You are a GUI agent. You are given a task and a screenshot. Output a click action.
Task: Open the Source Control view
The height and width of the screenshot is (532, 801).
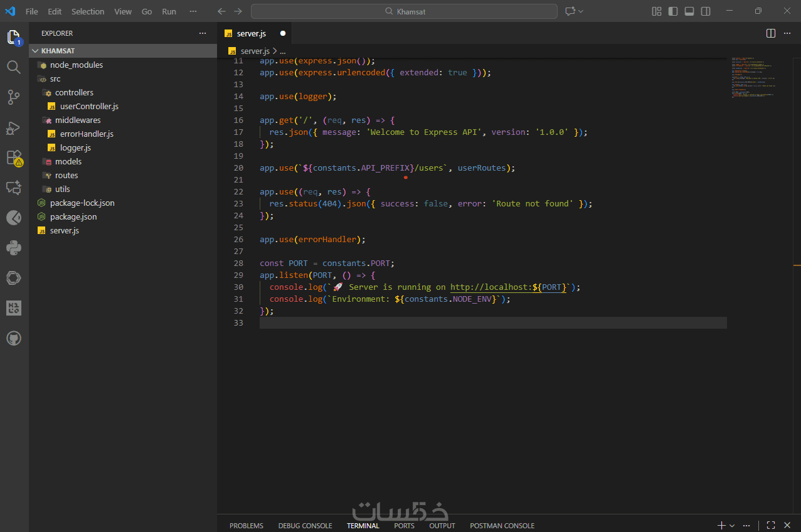coord(14,97)
